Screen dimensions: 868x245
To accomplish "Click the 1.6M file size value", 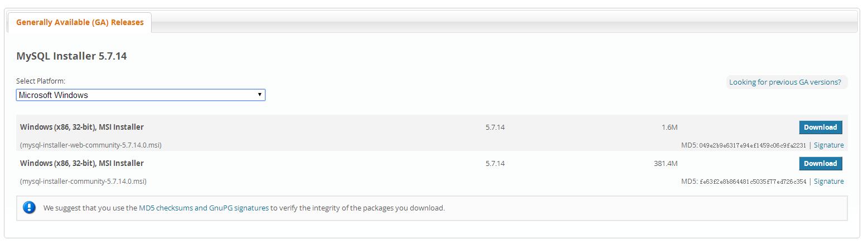I will (x=669, y=128).
